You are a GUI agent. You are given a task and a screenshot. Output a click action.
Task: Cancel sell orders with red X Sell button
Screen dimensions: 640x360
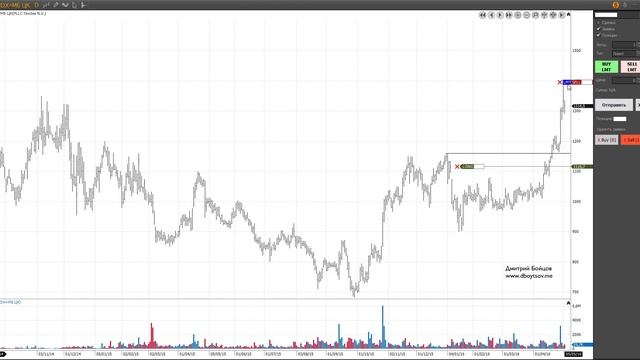(630, 140)
